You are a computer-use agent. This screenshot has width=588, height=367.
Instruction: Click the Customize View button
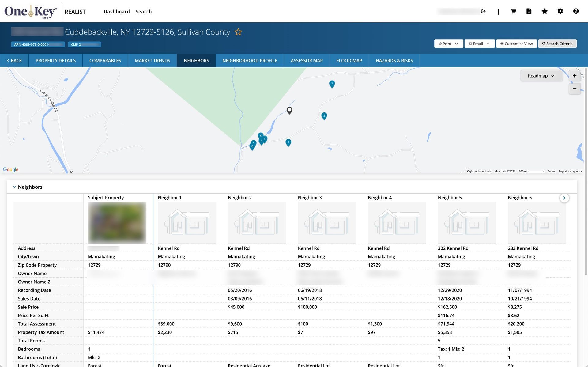pos(516,44)
